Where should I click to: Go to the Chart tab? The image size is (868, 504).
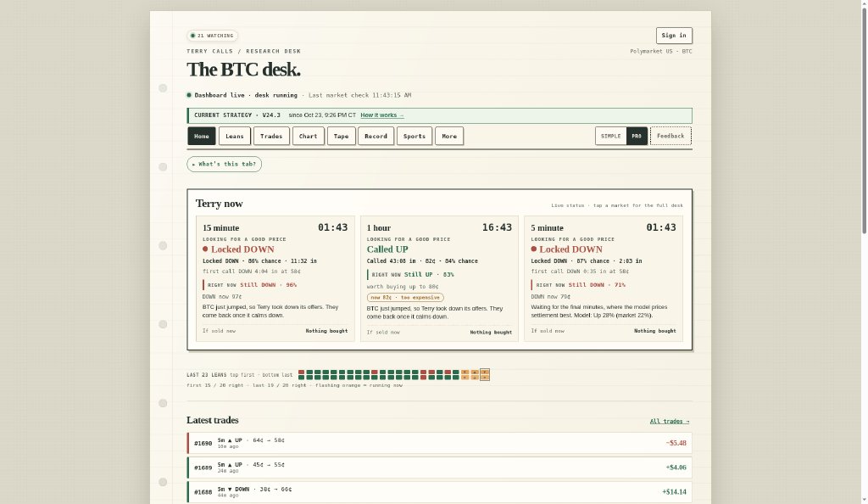pyautogui.click(x=309, y=137)
